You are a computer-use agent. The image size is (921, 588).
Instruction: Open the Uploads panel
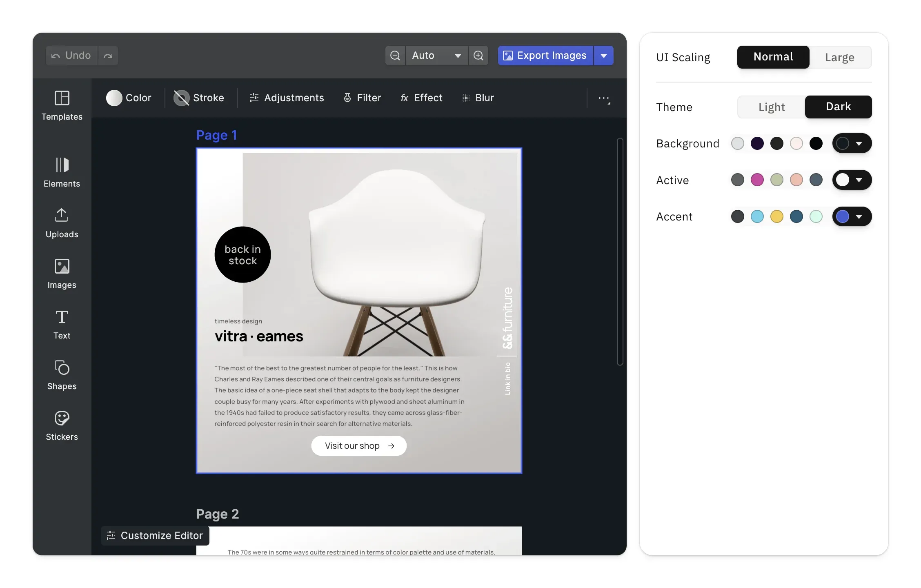pyautogui.click(x=62, y=223)
